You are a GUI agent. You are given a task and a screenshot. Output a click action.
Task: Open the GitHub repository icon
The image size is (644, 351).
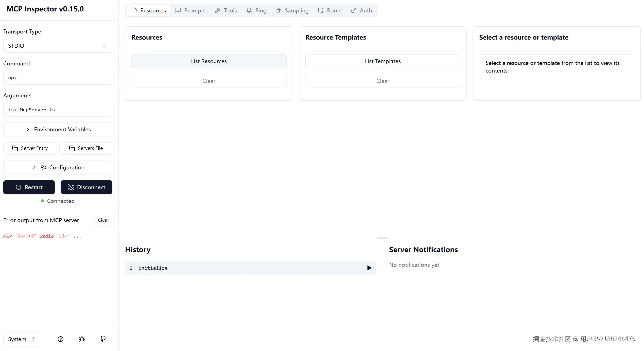point(103,339)
